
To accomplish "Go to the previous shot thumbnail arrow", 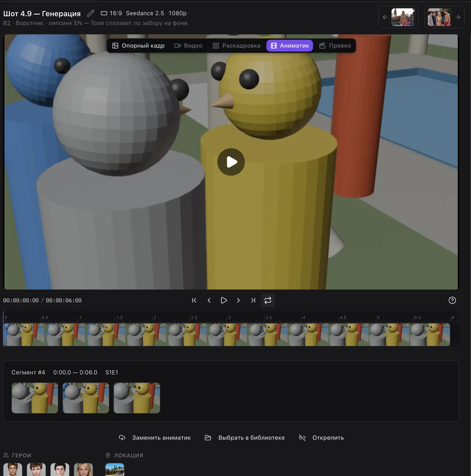I will click(x=385, y=17).
